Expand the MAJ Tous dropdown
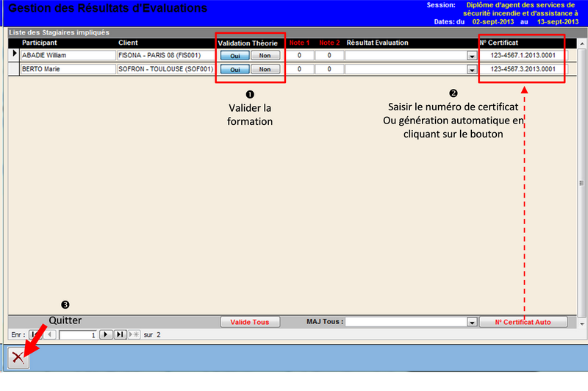 (x=470, y=323)
